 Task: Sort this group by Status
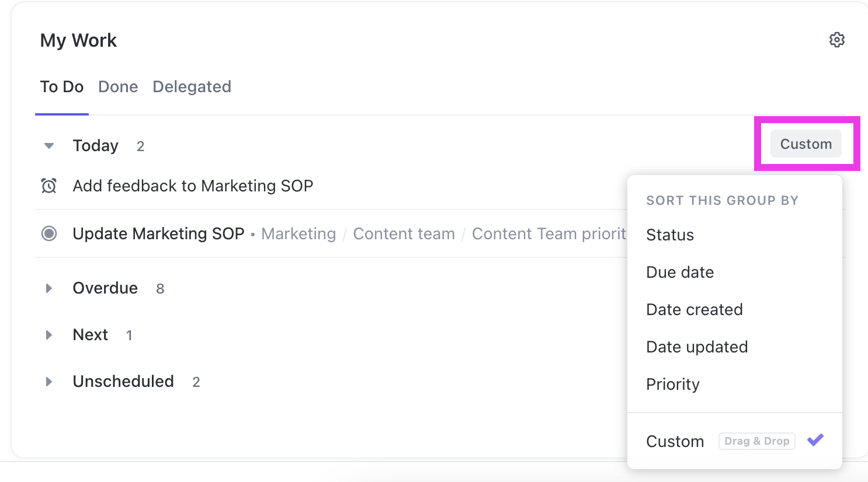coord(670,235)
